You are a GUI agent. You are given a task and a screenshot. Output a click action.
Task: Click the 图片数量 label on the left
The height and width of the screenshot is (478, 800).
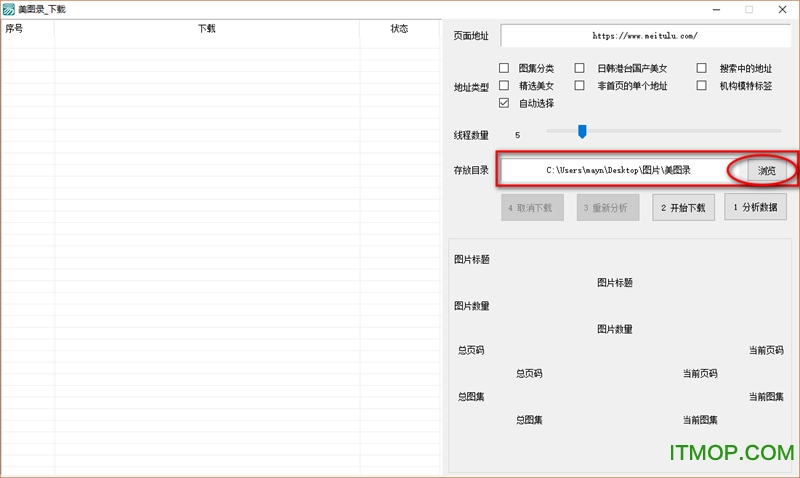click(x=472, y=306)
